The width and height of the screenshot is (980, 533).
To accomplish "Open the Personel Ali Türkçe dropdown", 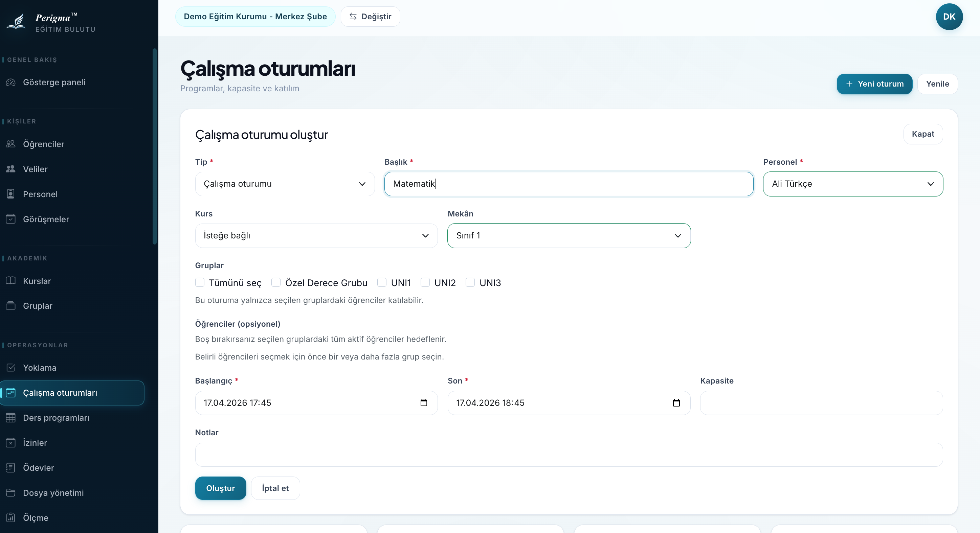I will point(852,184).
